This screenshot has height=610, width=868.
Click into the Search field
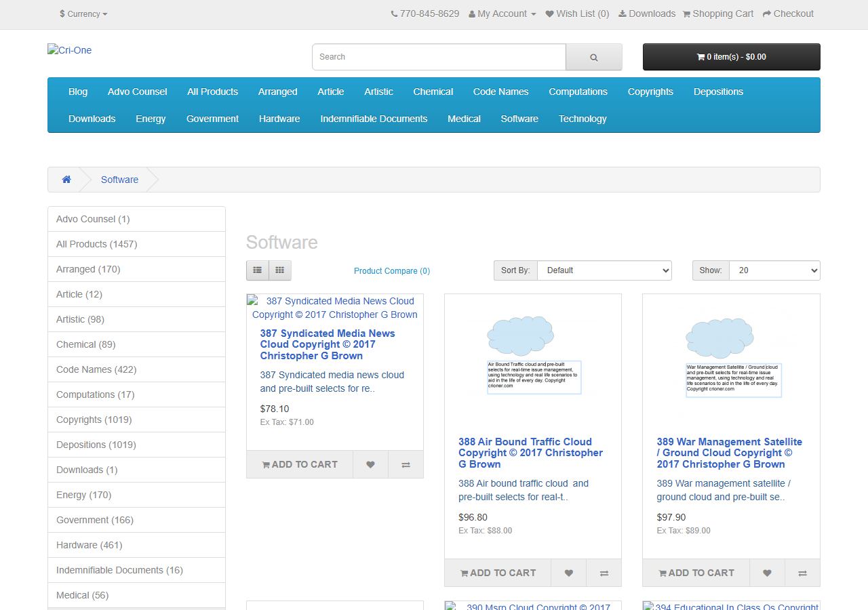(439, 57)
